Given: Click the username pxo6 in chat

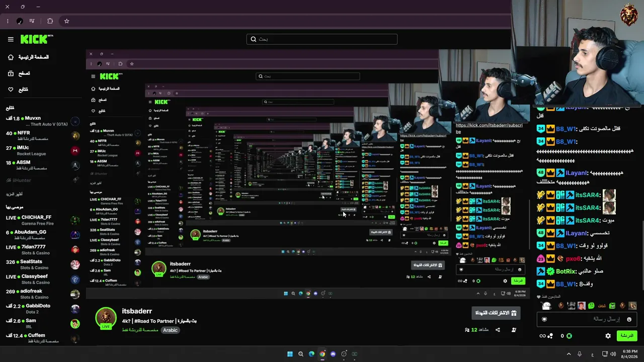Looking at the screenshot, I should [x=573, y=258].
